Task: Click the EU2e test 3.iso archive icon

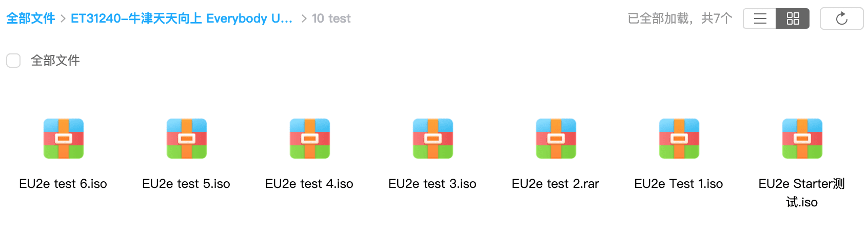Action: click(433, 139)
